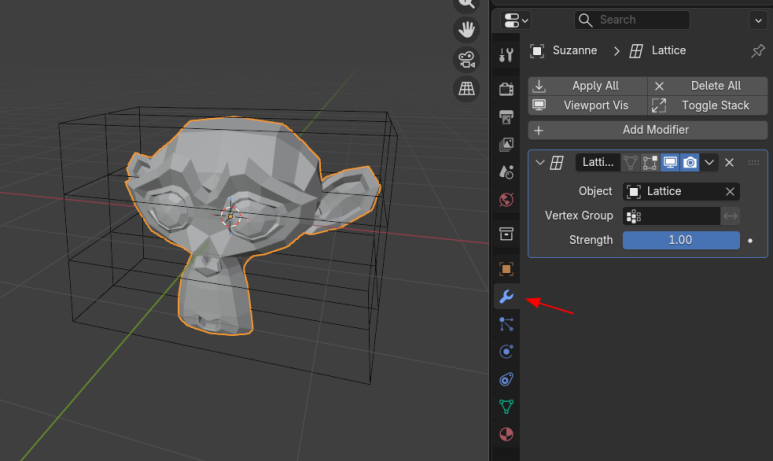
Task: Click the Toggle Stack button
Action: (708, 106)
